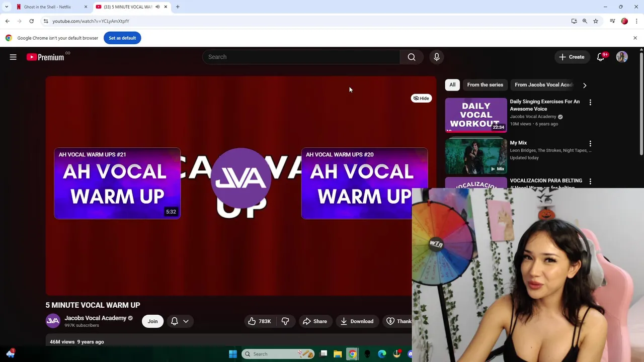The width and height of the screenshot is (644, 362).
Task: Install the YouTube app from address bar
Action: click(x=574, y=21)
